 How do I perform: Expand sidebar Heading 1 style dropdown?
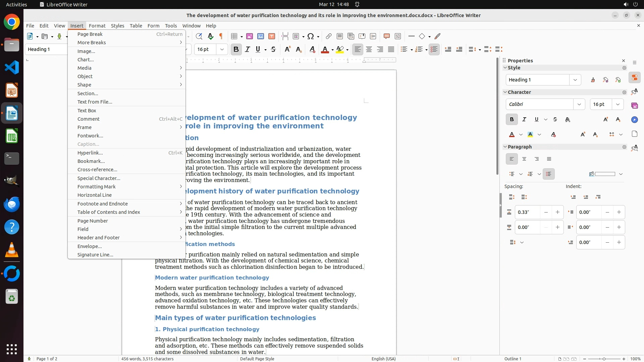tap(575, 80)
